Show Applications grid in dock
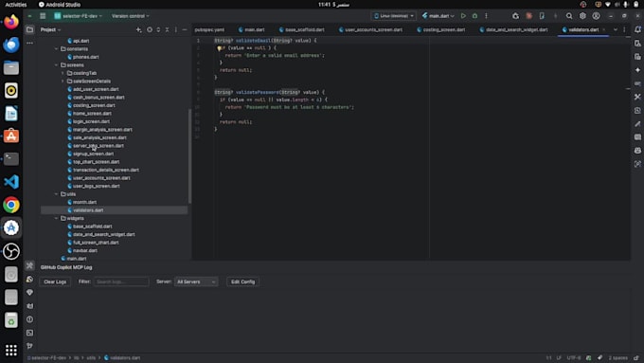This screenshot has width=644, height=363. [x=11, y=351]
